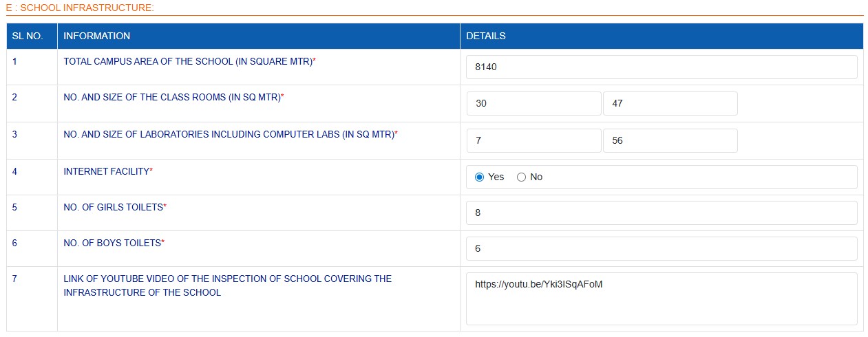Click the SL NO. column header
Image resolution: width=868 pixels, height=337 pixels.
coord(28,36)
